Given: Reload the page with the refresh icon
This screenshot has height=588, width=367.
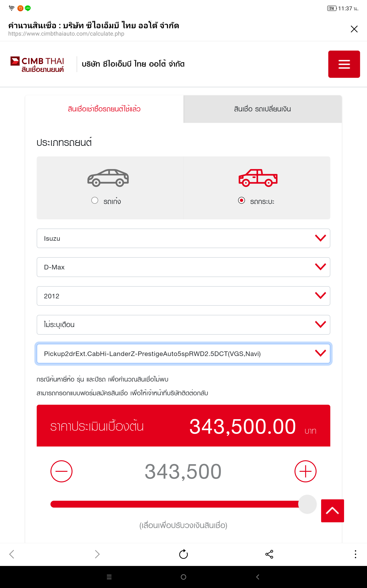Looking at the screenshot, I should click(x=183, y=554).
